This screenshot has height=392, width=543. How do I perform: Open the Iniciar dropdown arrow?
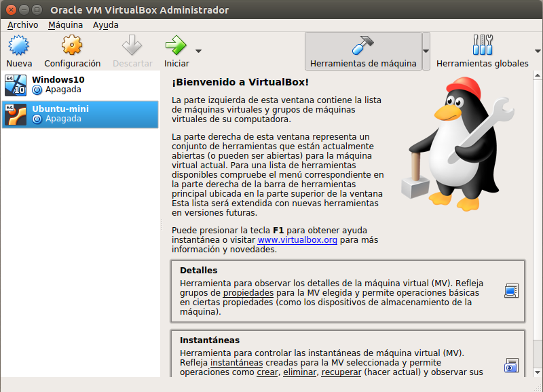[198, 50]
